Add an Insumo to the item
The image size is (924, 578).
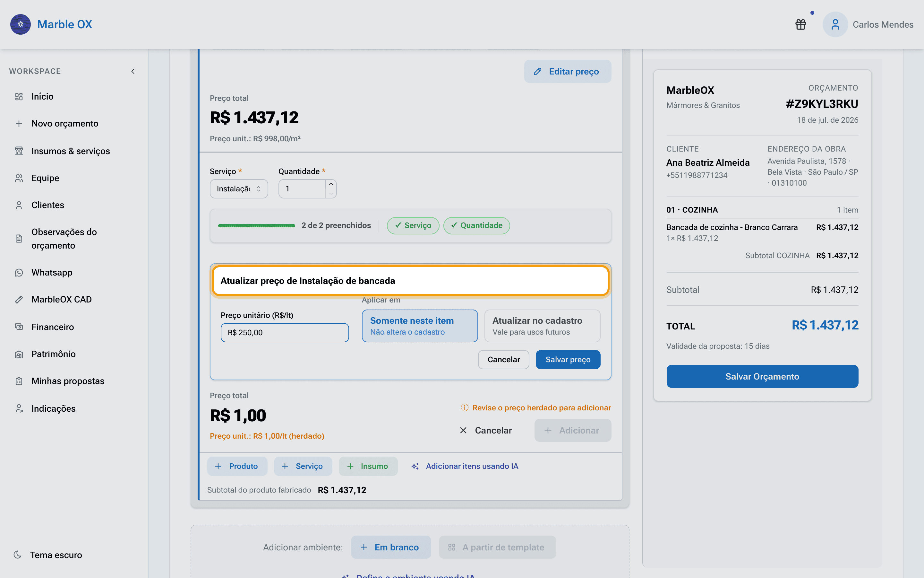[368, 466]
